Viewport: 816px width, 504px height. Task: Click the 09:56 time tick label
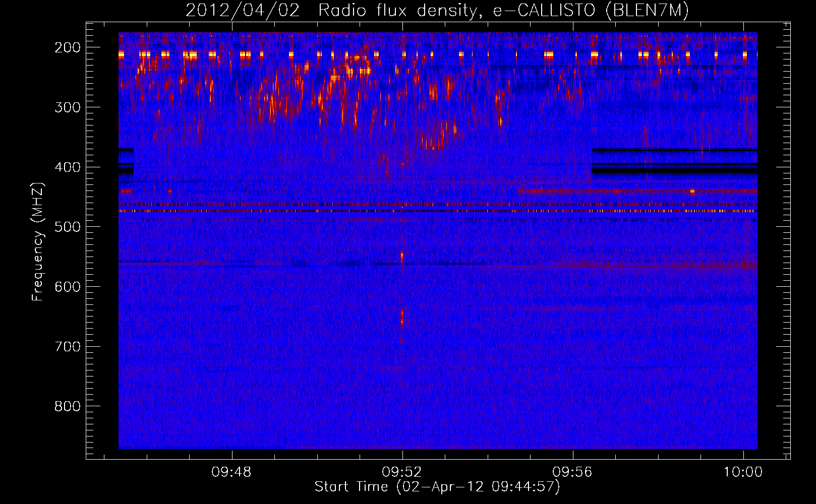tap(572, 472)
